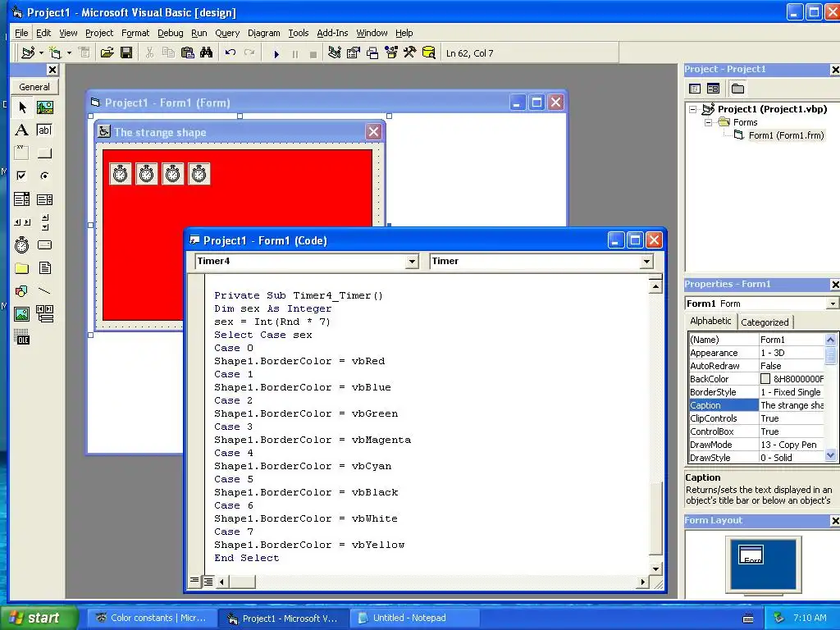Switch to Full Module View in code window
The image size is (840, 630).
coord(208,582)
